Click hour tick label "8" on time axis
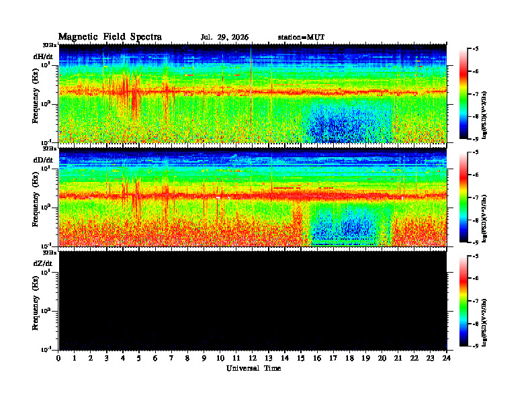The image size is (532, 411). tap(187, 359)
